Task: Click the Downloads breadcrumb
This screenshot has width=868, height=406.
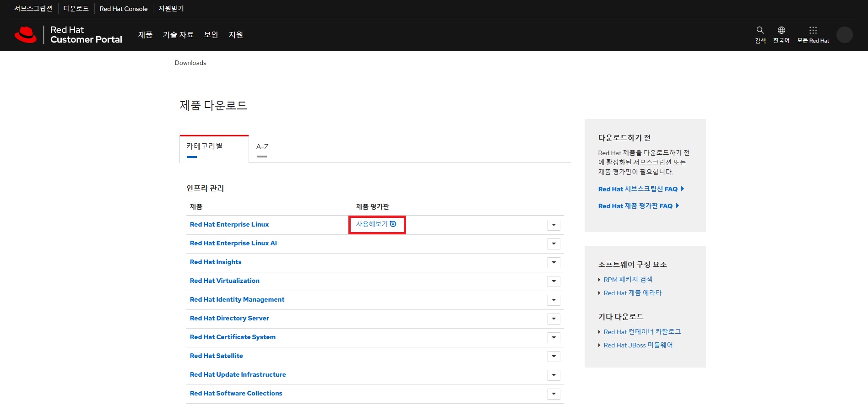Action: (x=190, y=63)
